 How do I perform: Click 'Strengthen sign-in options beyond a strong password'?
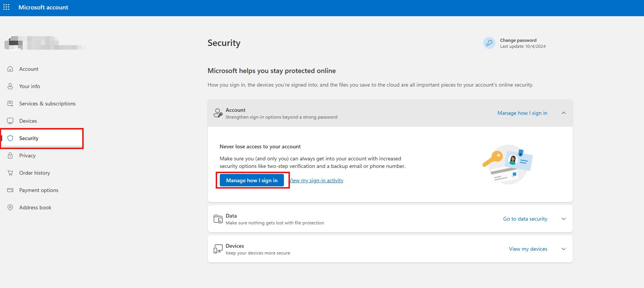[x=281, y=117]
